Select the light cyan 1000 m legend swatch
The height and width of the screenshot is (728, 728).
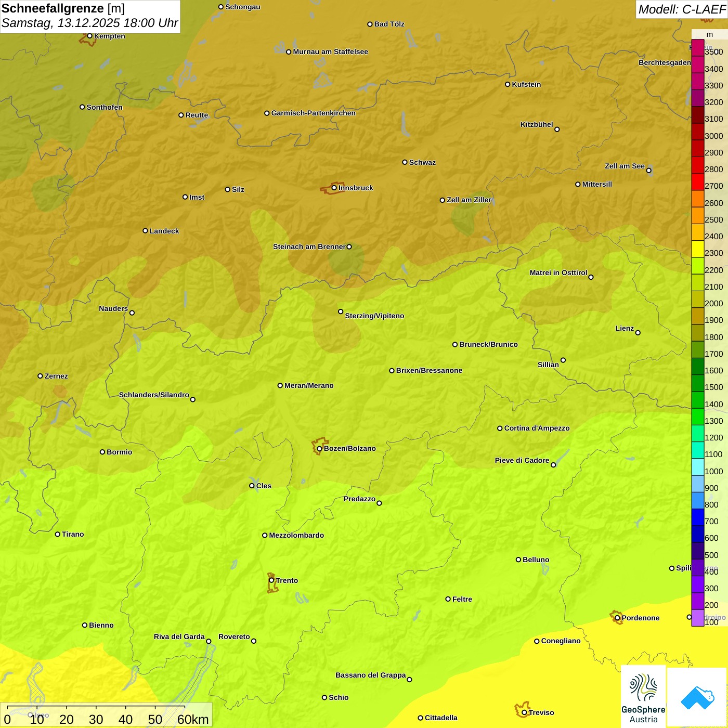(698, 467)
